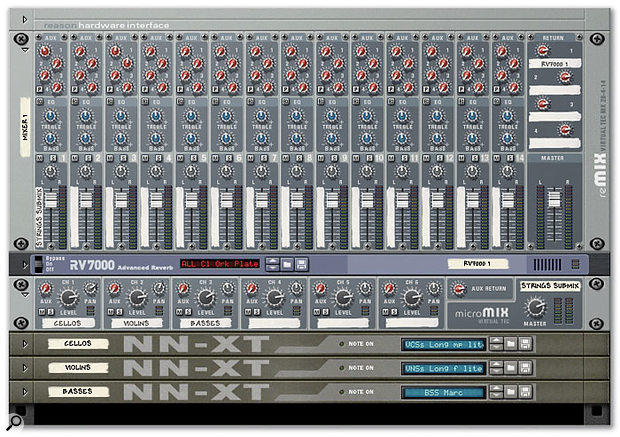Click the VIOLINS name on NN-XT
The height and width of the screenshot is (437, 620).
point(78,368)
